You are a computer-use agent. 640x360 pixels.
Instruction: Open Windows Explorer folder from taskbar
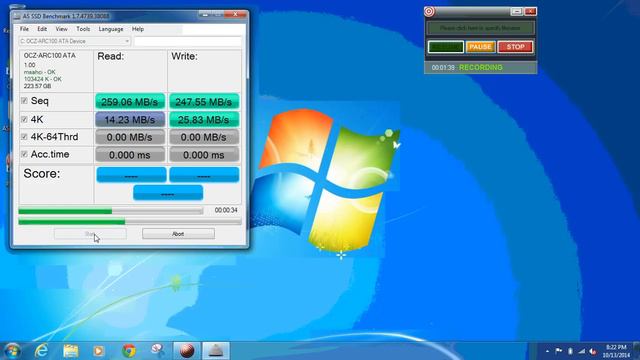tap(71, 351)
